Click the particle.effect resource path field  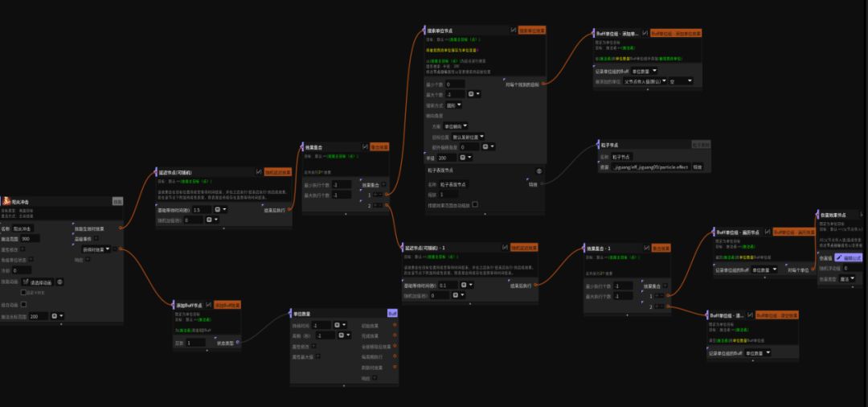[650, 166]
